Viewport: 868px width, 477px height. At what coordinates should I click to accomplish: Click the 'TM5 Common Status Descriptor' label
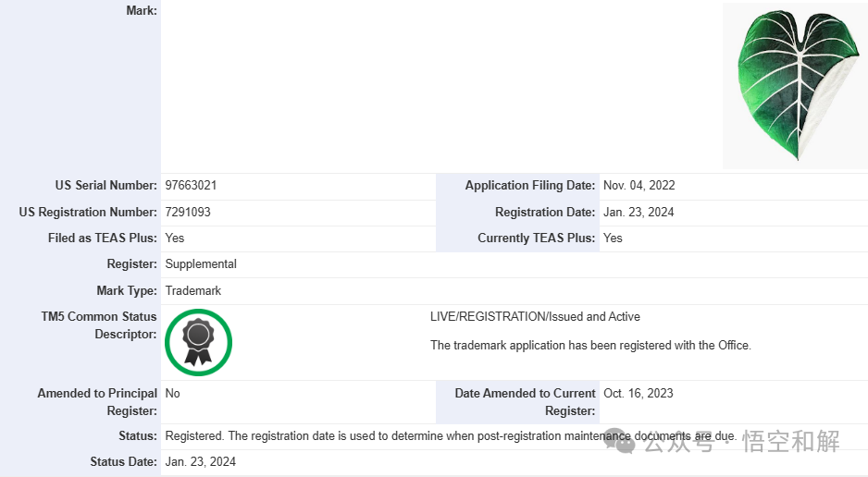99,325
